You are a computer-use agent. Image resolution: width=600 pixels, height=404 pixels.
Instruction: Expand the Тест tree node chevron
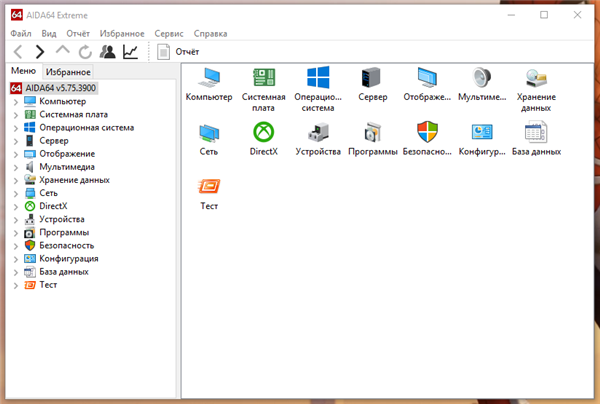15,285
